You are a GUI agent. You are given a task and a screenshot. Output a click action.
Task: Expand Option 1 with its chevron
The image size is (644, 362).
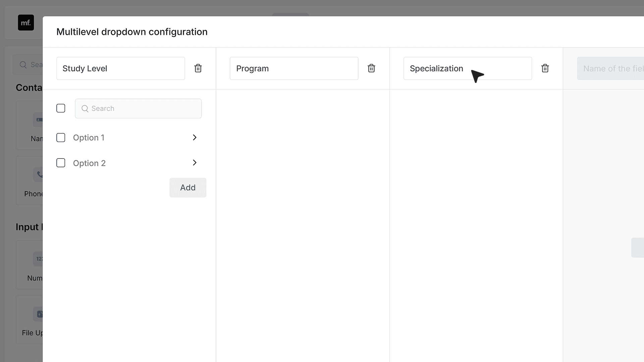coord(195,137)
